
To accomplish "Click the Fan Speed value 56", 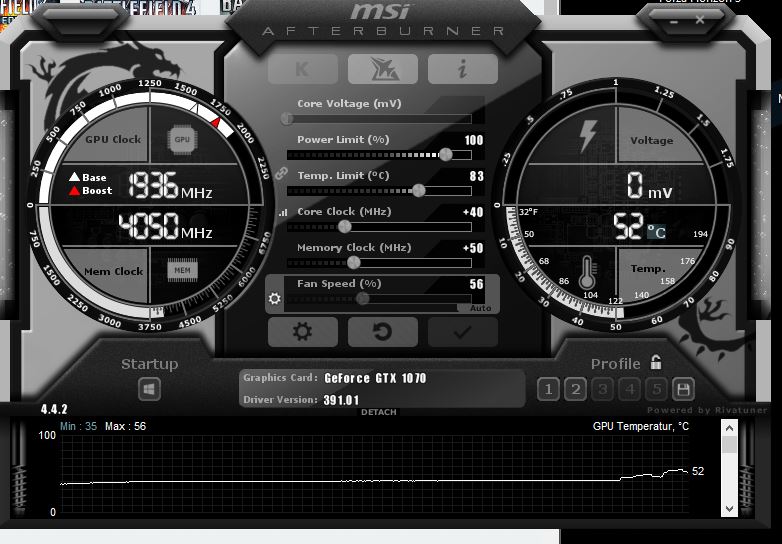I will tap(476, 284).
